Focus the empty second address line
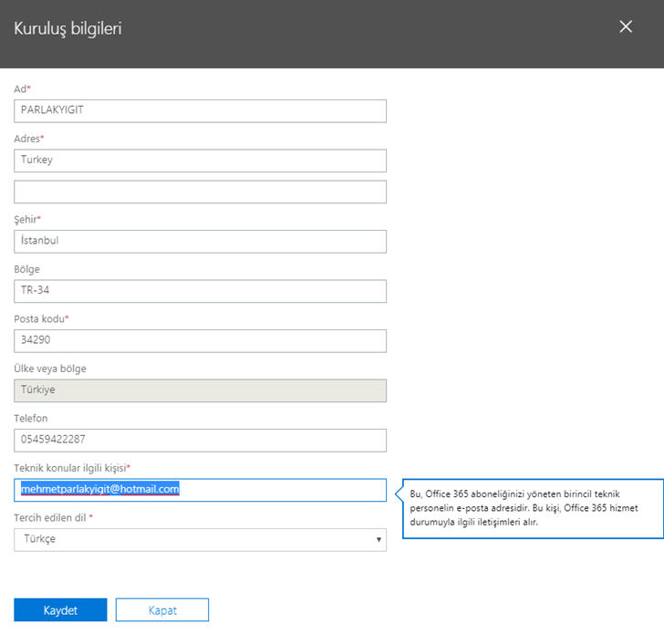This screenshot has width=664, height=644. point(200,192)
